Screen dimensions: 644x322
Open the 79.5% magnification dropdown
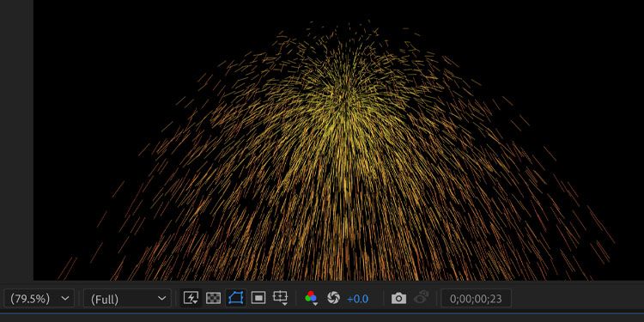click(39, 298)
